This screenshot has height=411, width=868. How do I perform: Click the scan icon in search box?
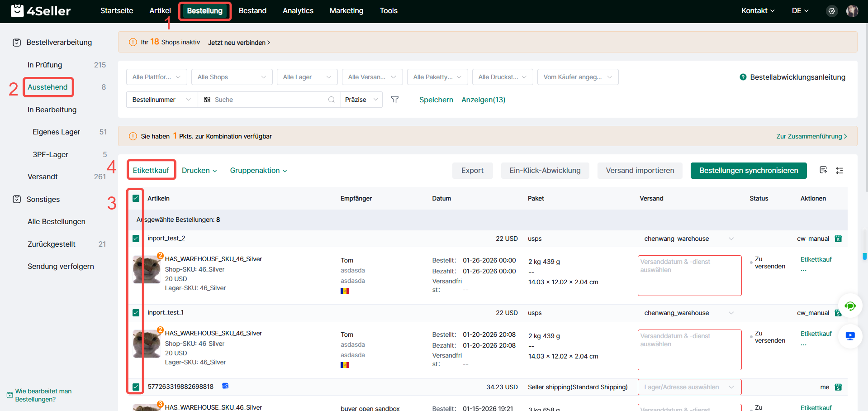tap(207, 100)
